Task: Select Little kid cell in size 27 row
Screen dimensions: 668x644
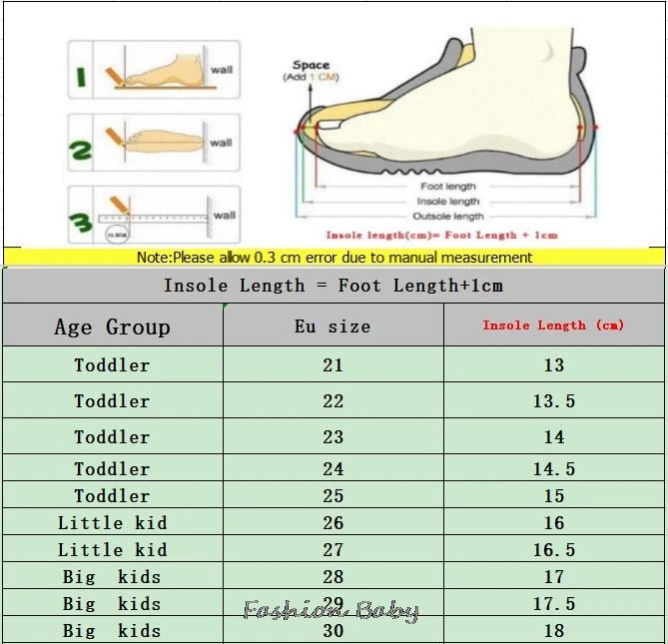Action: (x=113, y=548)
